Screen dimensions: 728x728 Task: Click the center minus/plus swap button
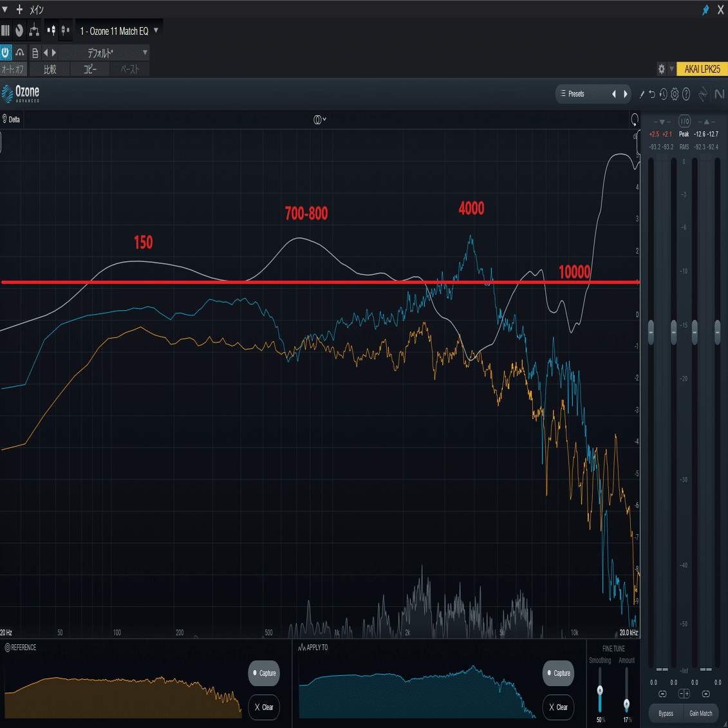pos(684,694)
